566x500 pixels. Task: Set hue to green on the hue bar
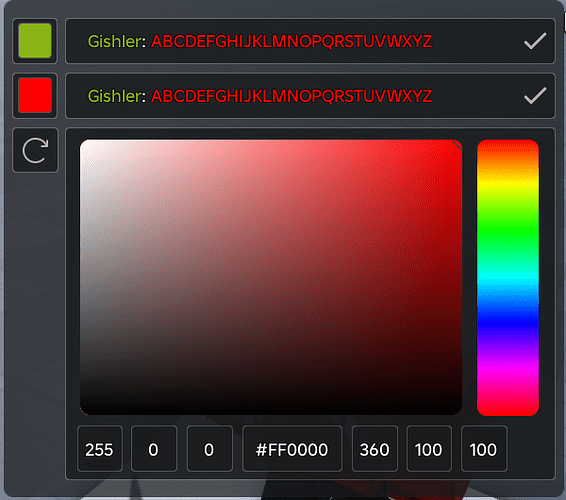(508, 231)
